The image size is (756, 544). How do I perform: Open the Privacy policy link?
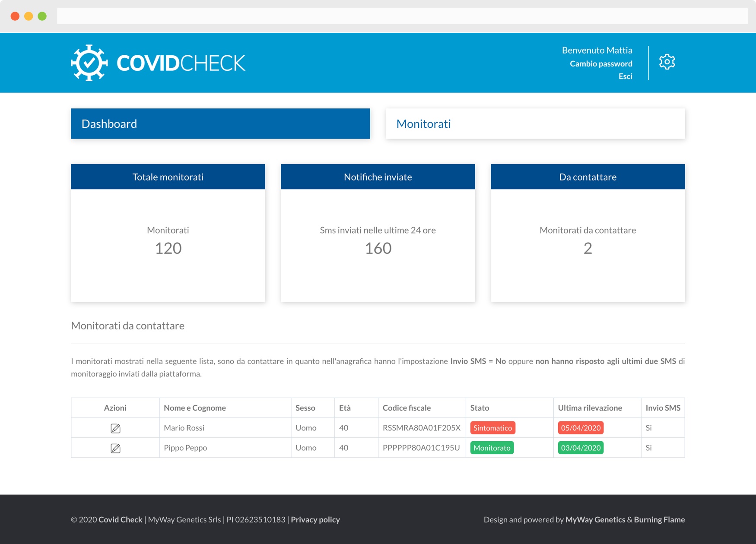click(315, 519)
